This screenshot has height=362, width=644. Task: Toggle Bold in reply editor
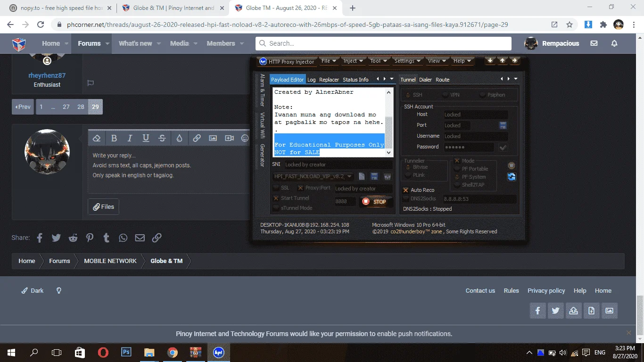point(114,138)
